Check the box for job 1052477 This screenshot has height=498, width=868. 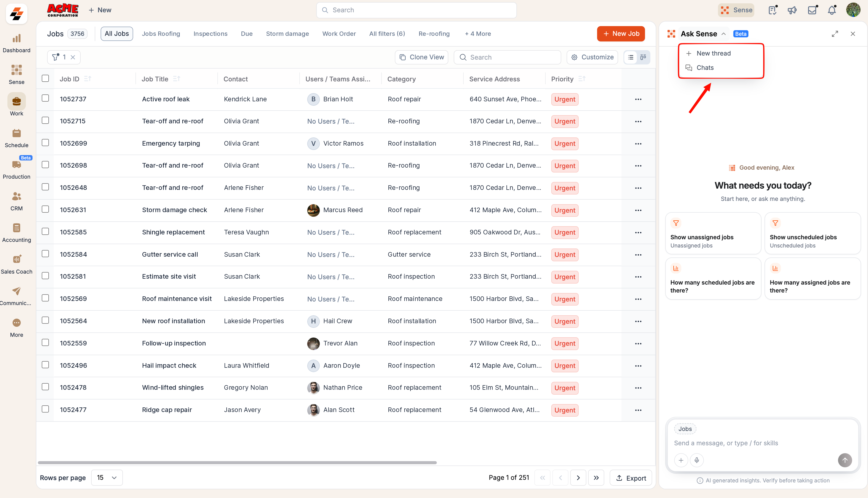tap(45, 409)
